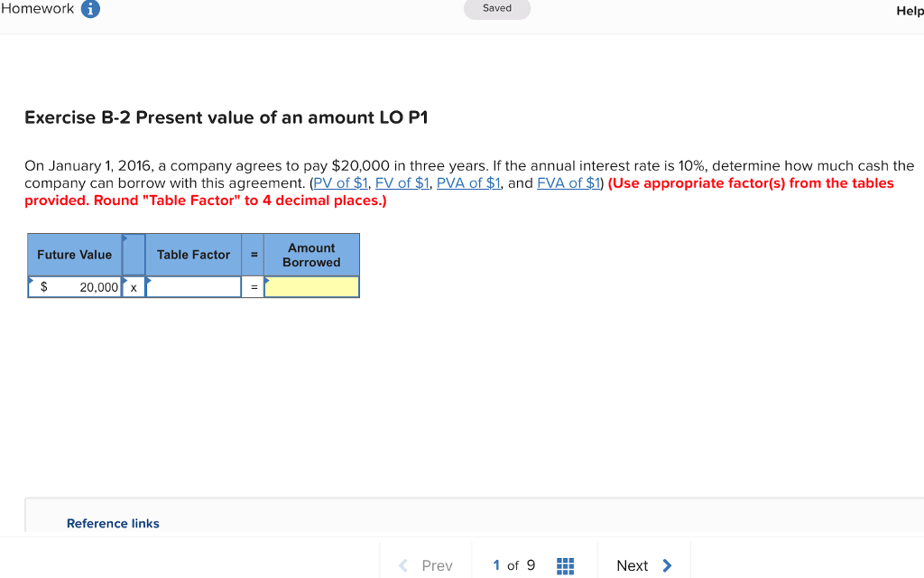924x578 pixels.
Task: Open the pages grid icon beside pagination
Action: (565, 565)
